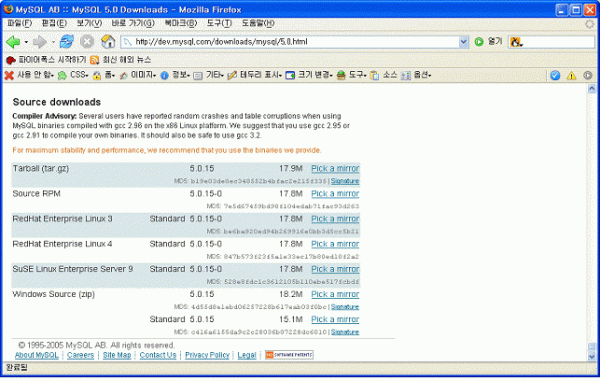Image resolution: width=600 pixels, height=381 pixels.
Task: Click the Source downloads heading
Action: pos(57,102)
